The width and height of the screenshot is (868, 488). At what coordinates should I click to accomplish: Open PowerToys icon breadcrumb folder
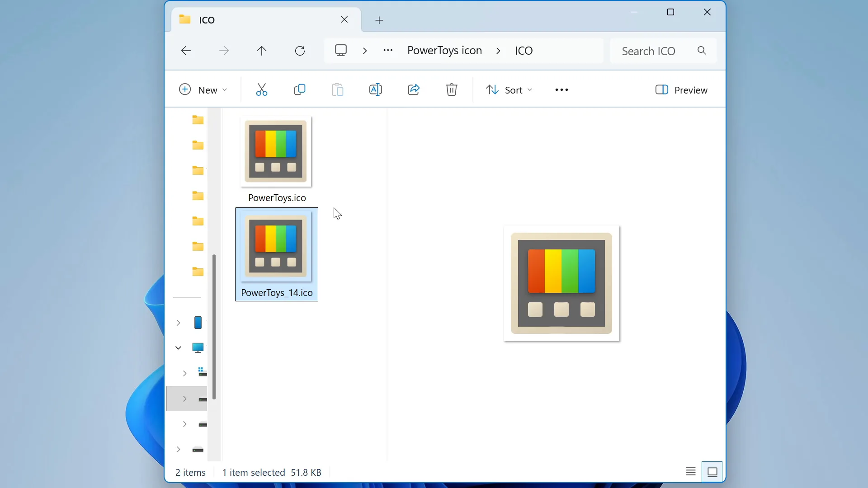pos(444,51)
